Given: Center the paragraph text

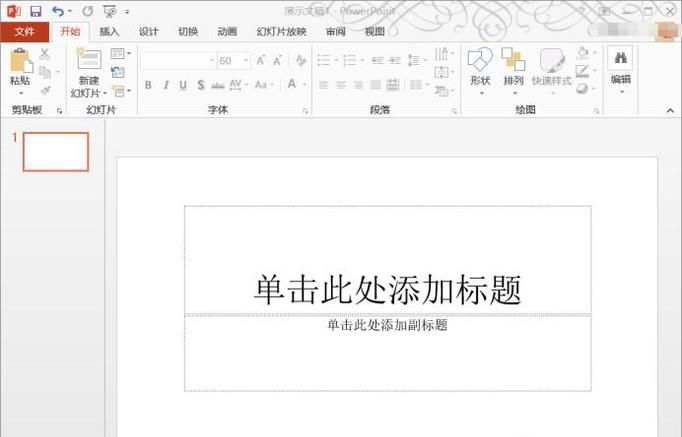Looking at the screenshot, I should 341,85.
